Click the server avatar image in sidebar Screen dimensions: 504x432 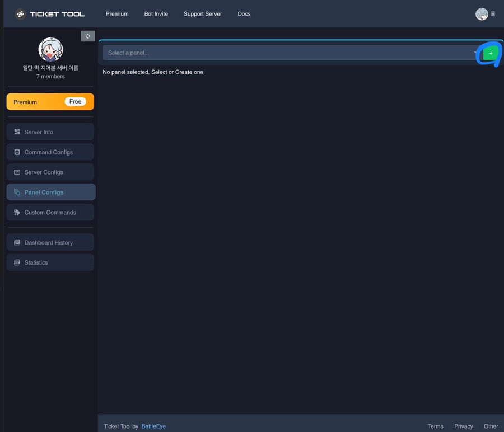tap(50, 49)
